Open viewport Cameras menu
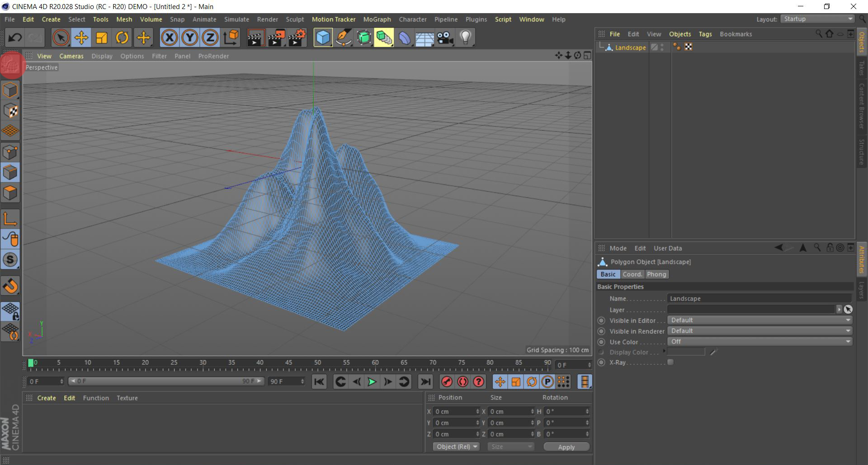868x465 pixels. tap(71, 56)
